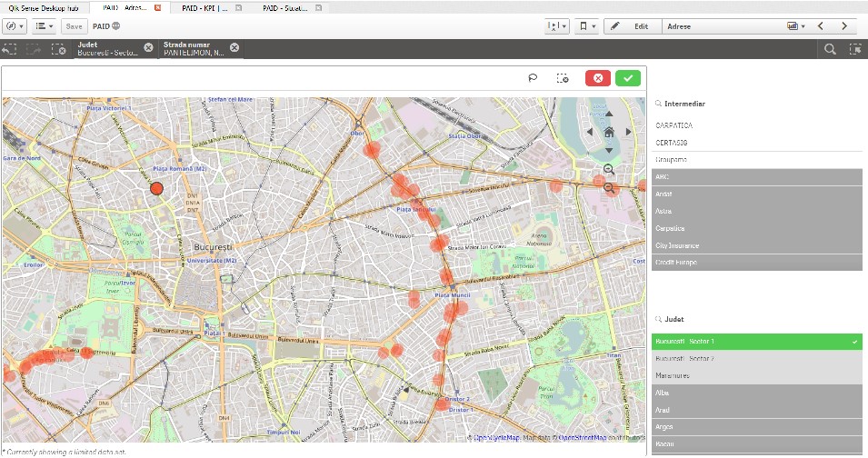This screenshot has width=868, height=458.
Task: Select excluded value Astra
Action: (757, 212)
